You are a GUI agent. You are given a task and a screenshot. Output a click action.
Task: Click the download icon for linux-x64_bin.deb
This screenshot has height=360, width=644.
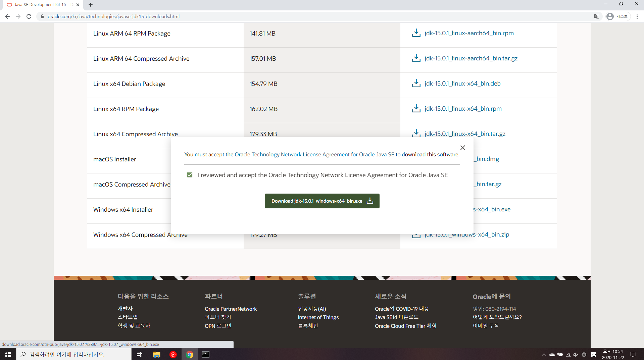point(416,83)
